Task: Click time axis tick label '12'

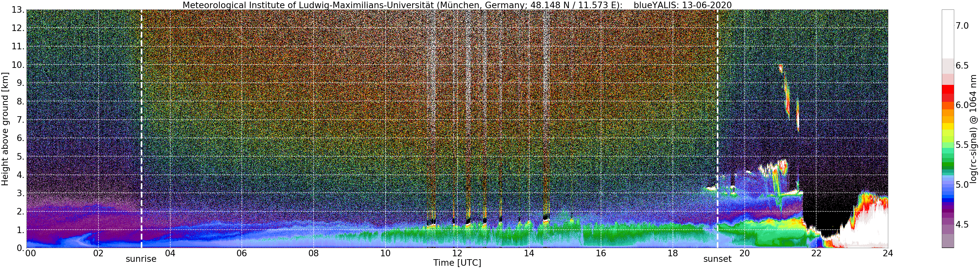Action: pyautogui.click(x=457, y=253)
